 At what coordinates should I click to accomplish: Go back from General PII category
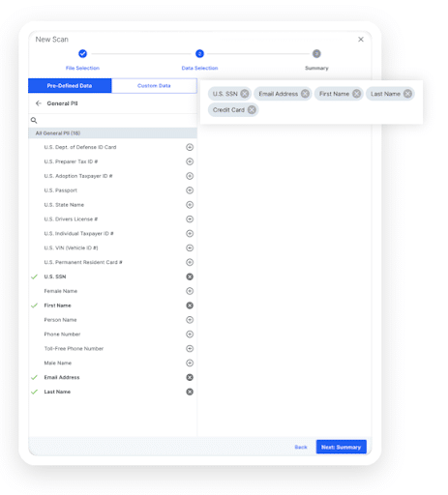[x=39, y=103]
